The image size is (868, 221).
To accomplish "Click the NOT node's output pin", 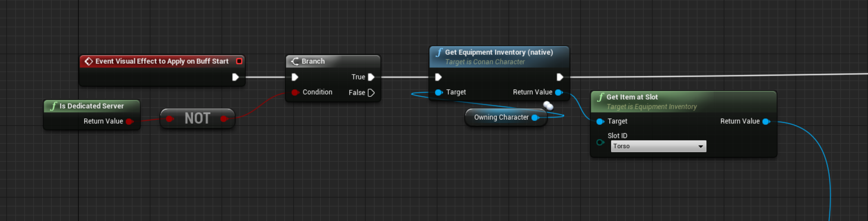I will point(224,119).
